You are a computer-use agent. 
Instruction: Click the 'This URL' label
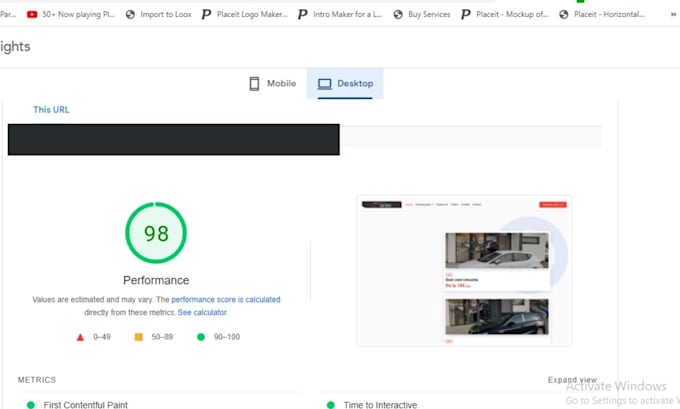click(51, 110)
